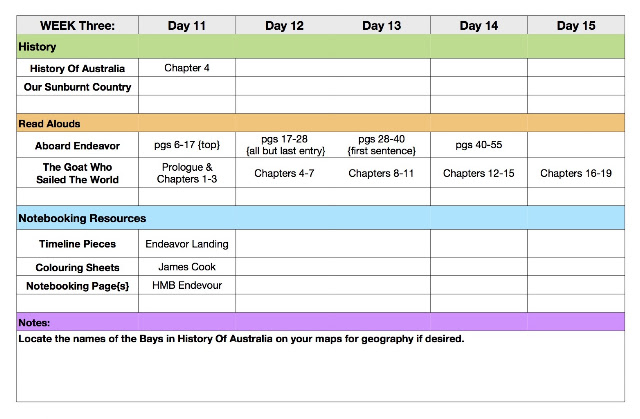Image resolution: width=640 pixels, height=419 pixels.
Task: Click the Chapters 12-15 cell
Action: click(x=479, y=173)
